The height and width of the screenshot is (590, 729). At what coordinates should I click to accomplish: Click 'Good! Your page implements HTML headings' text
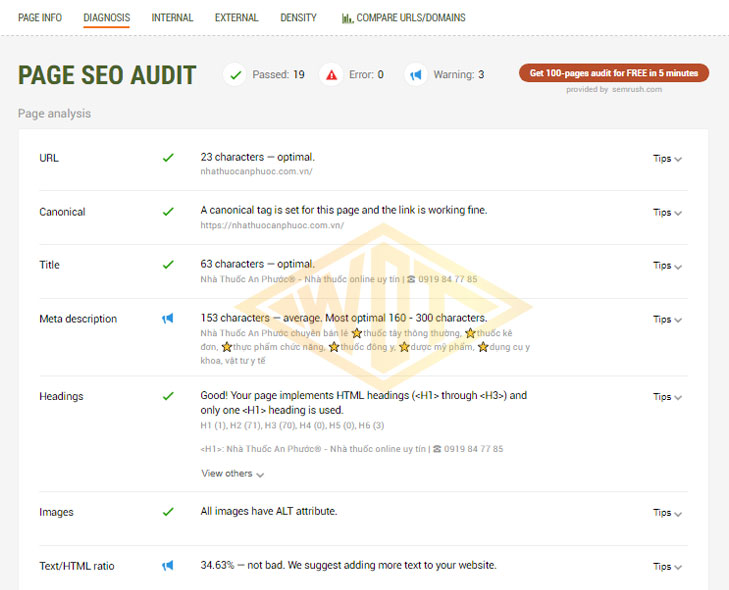click(x=364, y=403)
